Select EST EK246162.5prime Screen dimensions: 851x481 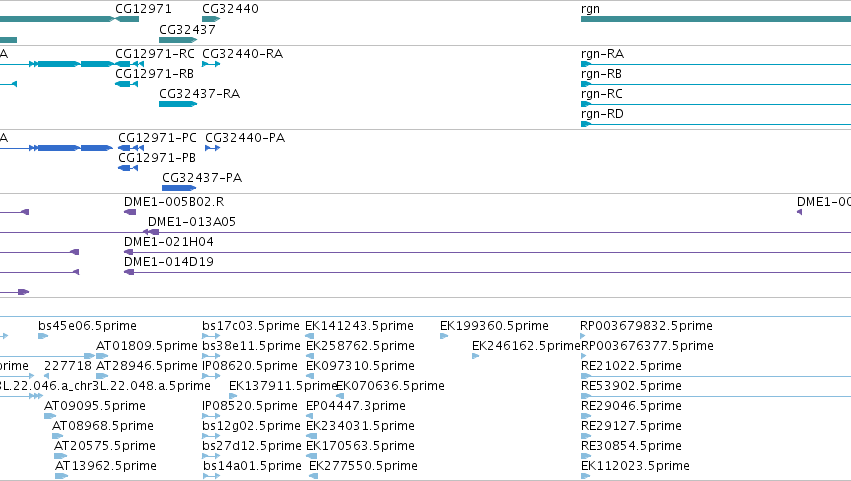tap(526, 346)
